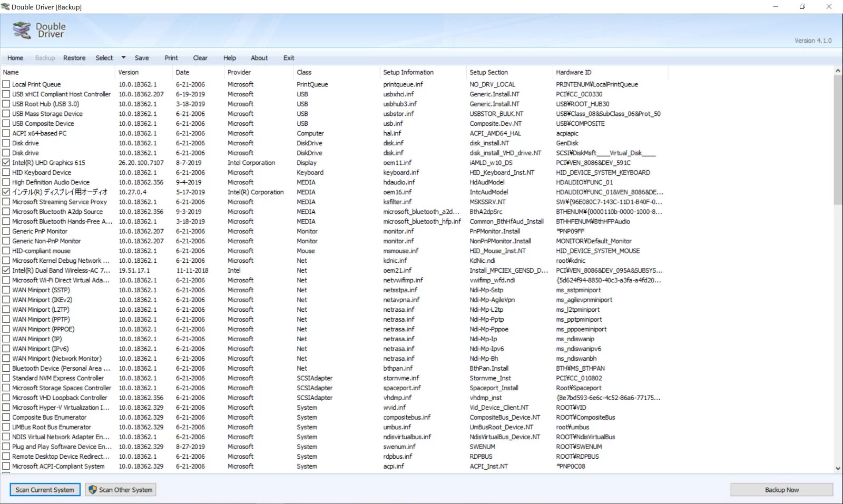The width and height of the screenshot is (843, 504).
Task: Check the Microsoft ACPI-Compliant System checkbox
Action: tap(6, 466)
